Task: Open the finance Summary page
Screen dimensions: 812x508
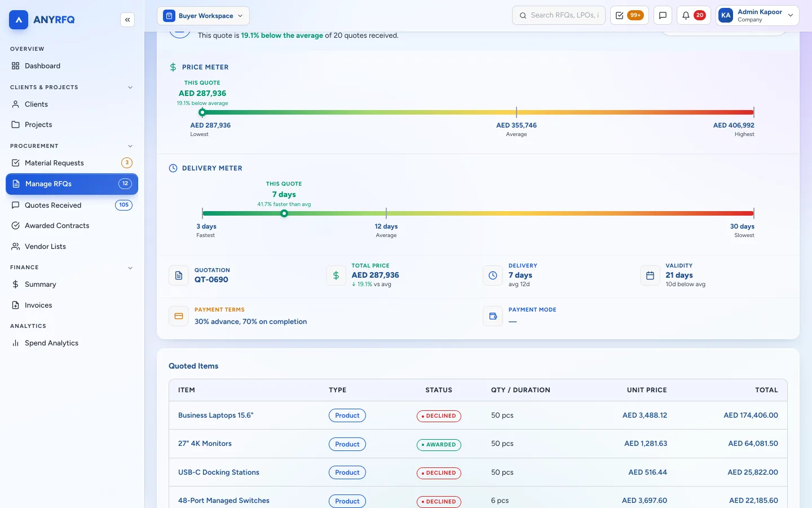Action: (x=72, y=284)
